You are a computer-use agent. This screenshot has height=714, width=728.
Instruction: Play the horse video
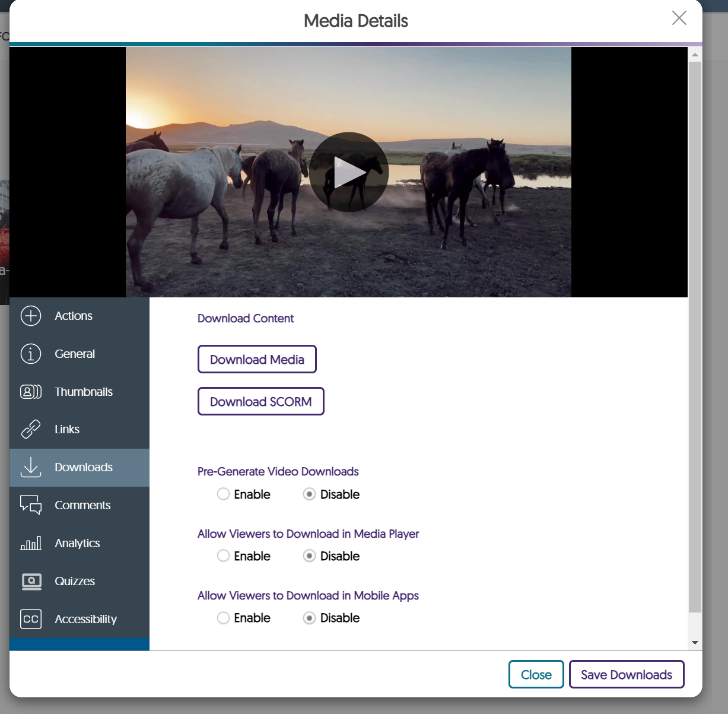349,172
